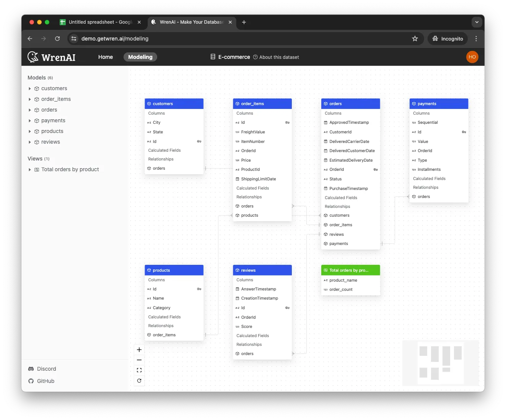506x420 pixels.
Task: Click the browser reload button
Action: 57,39
